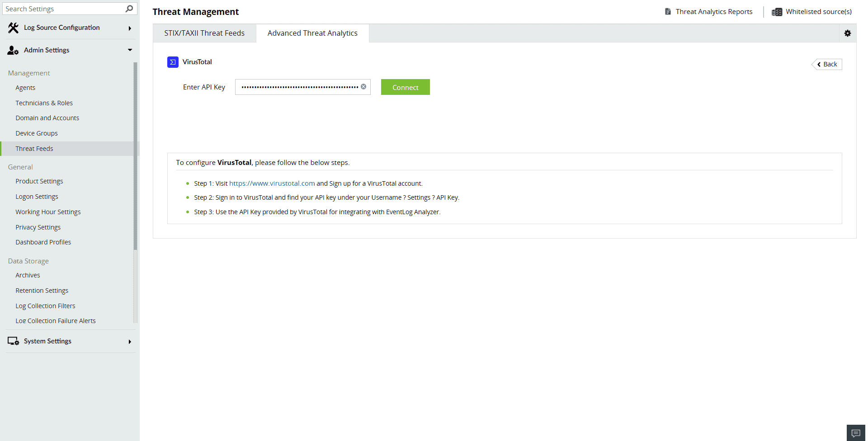The image size is (868, 441).
Task: Open Logon Settings
Action: click(37, 197)
